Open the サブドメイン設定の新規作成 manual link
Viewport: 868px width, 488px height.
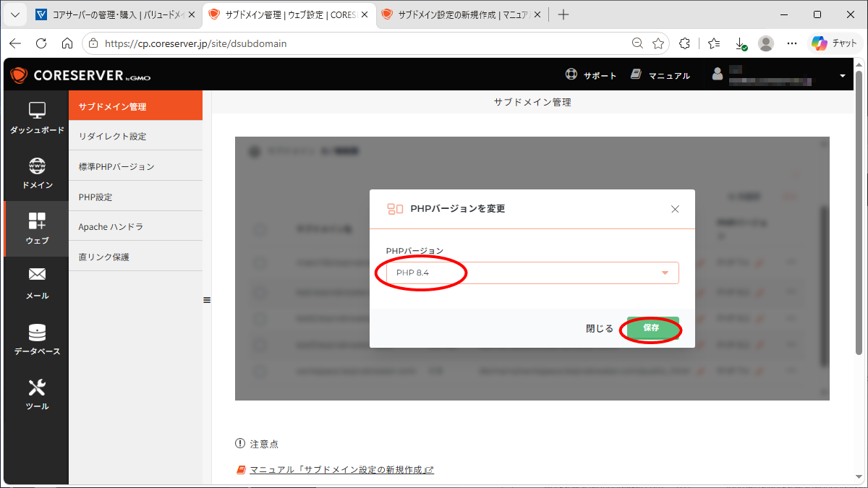[341, 470]
